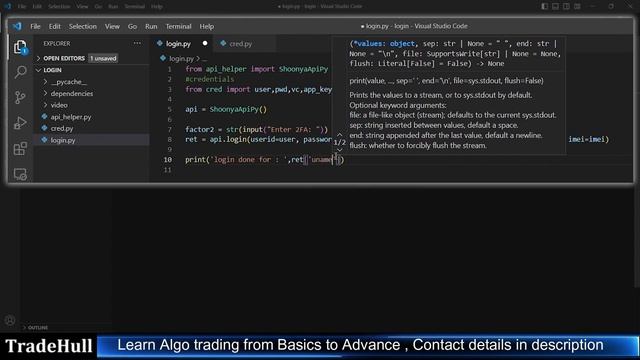Screen dimensions: 640x360
Task: Open the Extensions view
Action: point(20,149)
